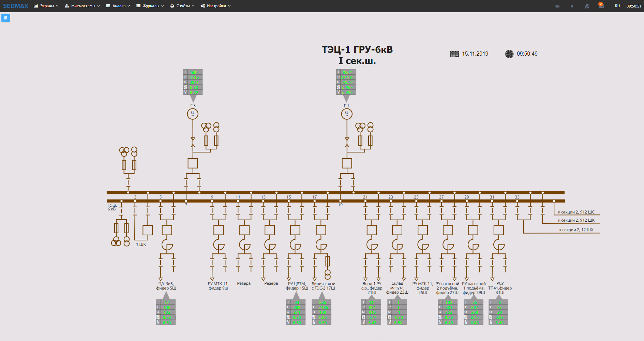The width and height of the screenshot is (644, 341).
Task: Click the Г-1 generator symbol
Action: click(x=347, y=114)
